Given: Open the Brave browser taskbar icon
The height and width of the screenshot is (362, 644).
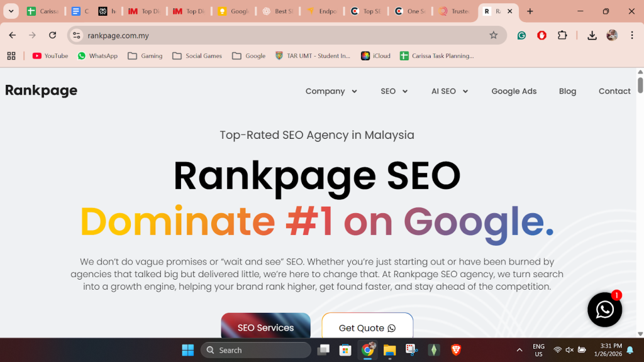Looking at the screenshot, I should tap(456, 350).
